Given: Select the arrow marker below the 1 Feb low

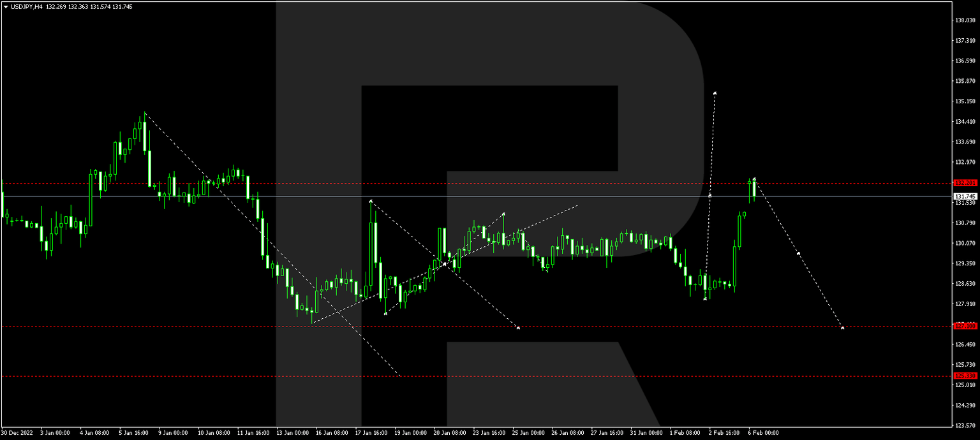Looking at the screenshot, I should point(704,298).
